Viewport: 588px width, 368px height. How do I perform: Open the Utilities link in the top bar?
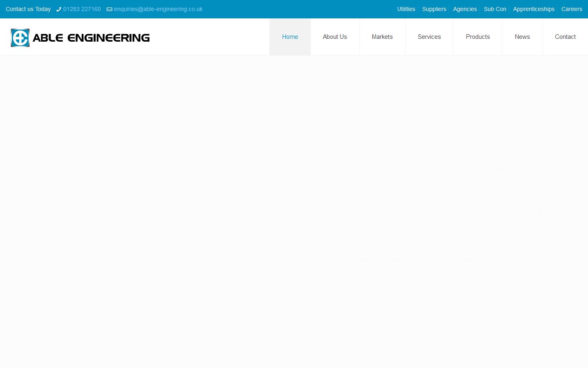click(x=406, y=9)
